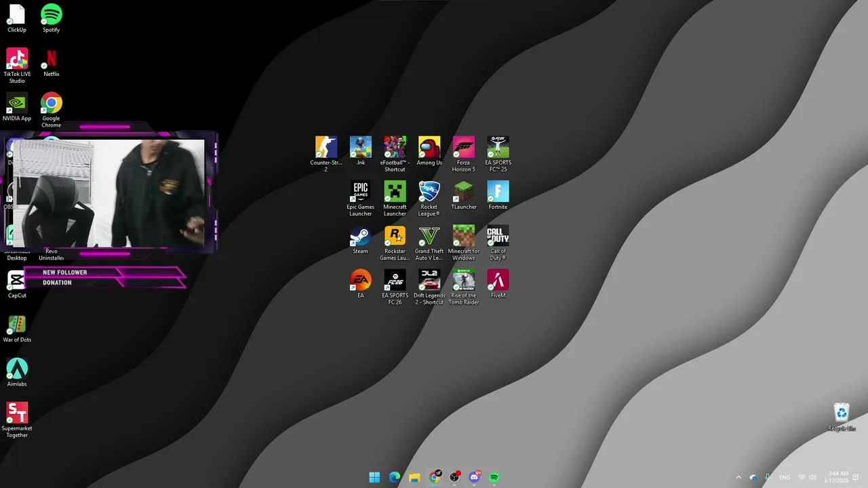
Task: Launch the Rocket League shortcut
Action: [429, 199]
